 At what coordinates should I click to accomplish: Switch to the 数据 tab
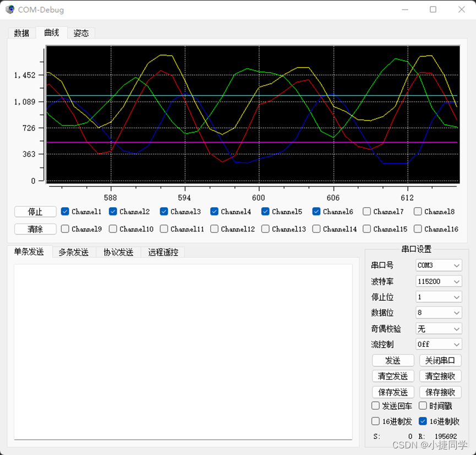pos(21,32)
